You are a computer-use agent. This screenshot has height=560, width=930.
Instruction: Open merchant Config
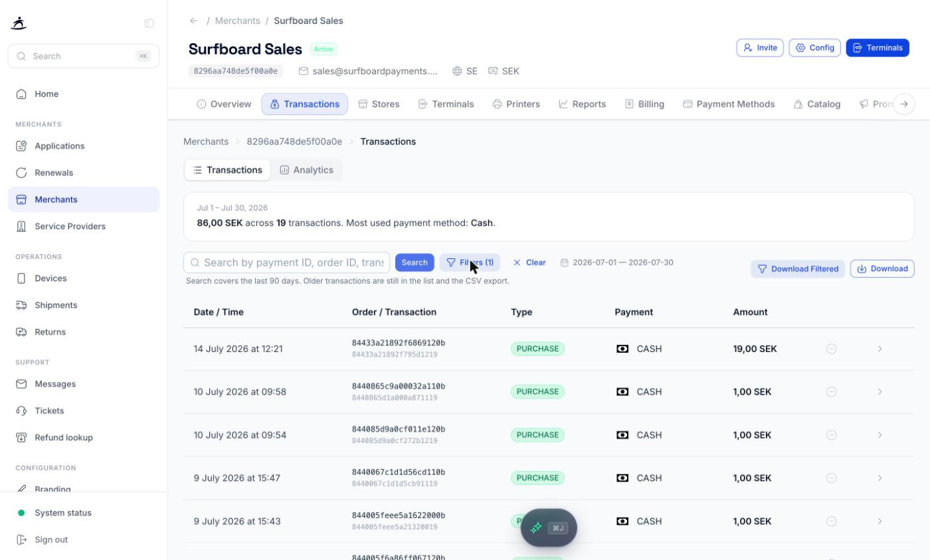(x=815, y=48)
